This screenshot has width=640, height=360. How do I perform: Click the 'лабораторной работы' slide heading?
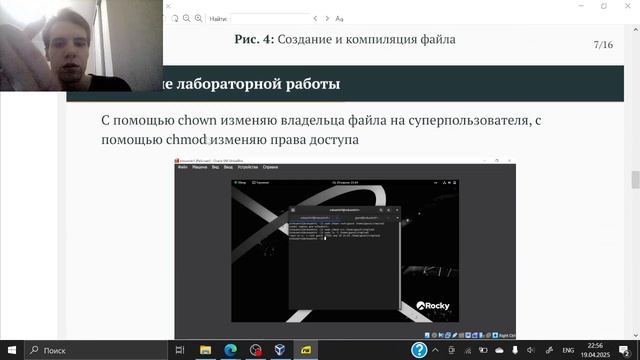(x=258, y=84)
